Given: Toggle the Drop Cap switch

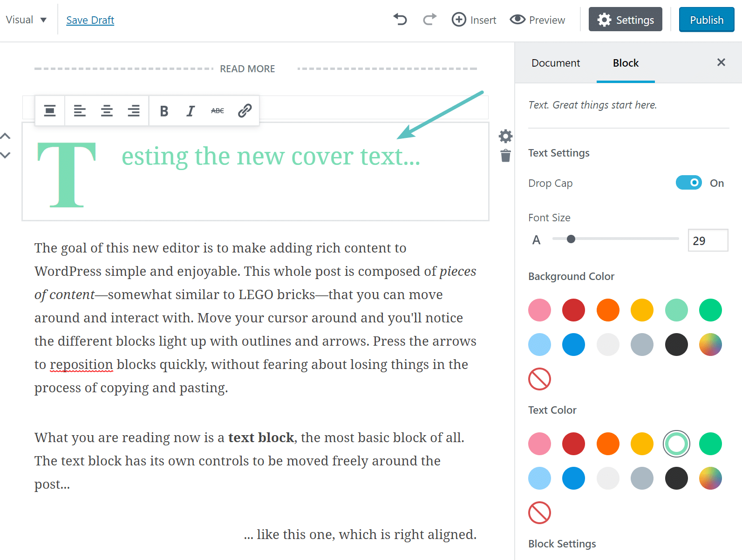Looking at the screenshot, I should tap(688, 183).
